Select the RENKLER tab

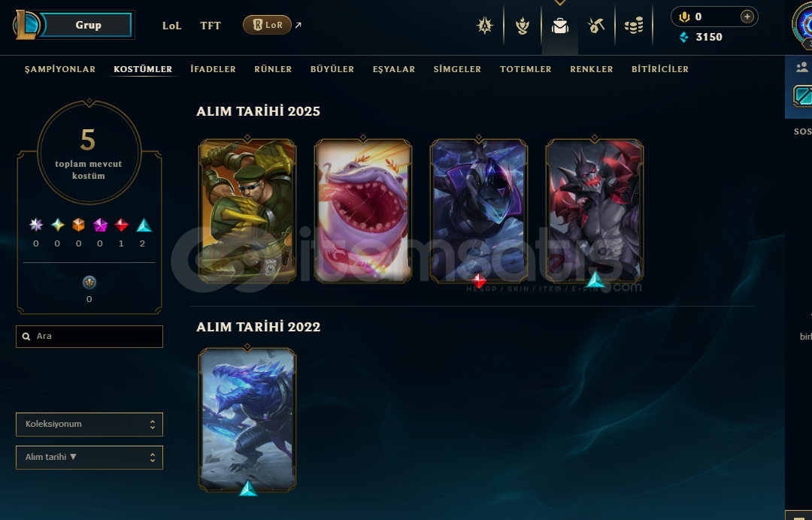point(592,69)
